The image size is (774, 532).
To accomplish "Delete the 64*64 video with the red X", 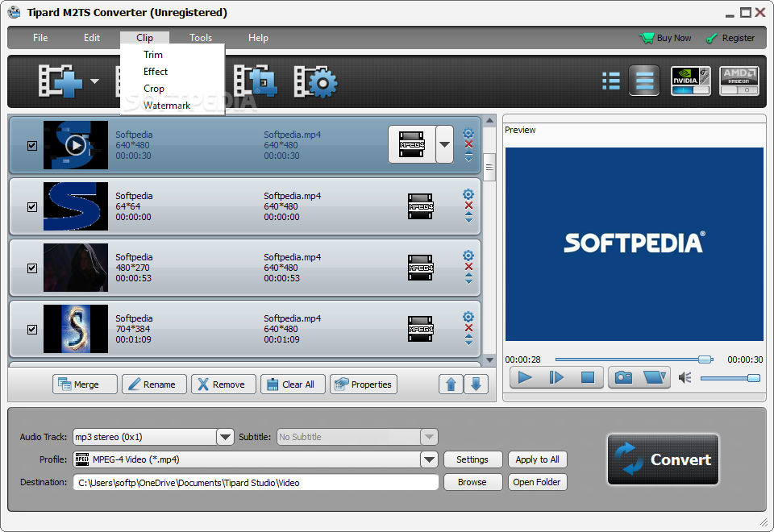I will pyautogui.click(x=468, y=206).
